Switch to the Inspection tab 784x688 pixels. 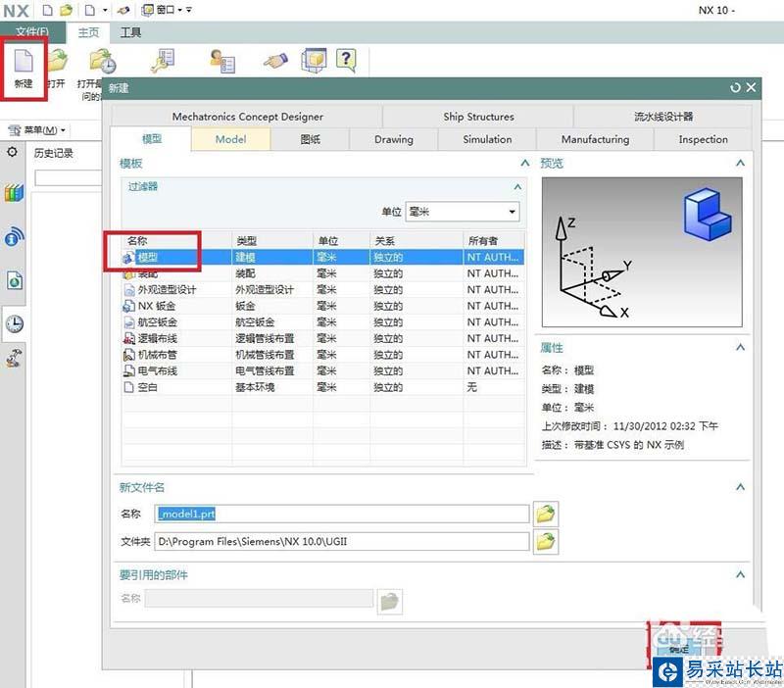coord(703,139)
